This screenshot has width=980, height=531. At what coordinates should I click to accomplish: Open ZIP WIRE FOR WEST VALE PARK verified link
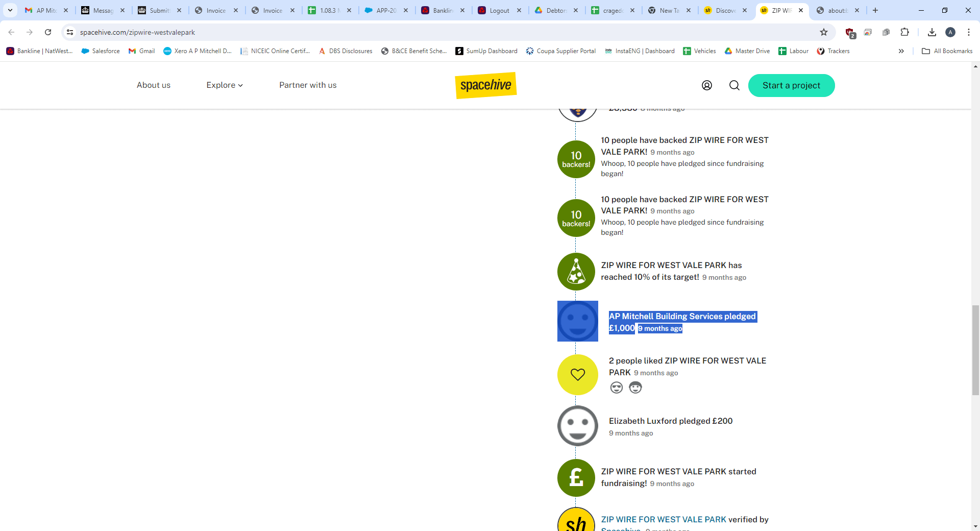(664, 520)
